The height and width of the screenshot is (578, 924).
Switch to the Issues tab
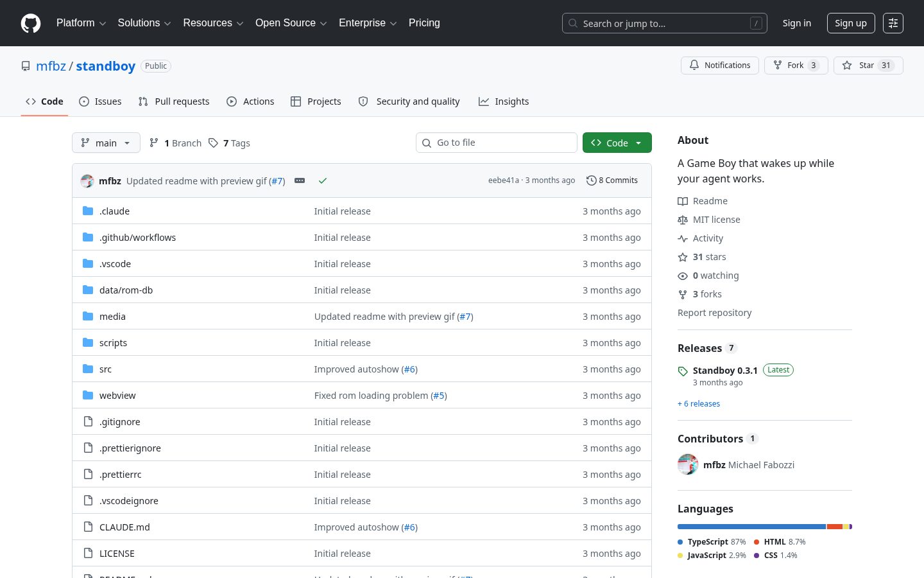tap(100, 101)
